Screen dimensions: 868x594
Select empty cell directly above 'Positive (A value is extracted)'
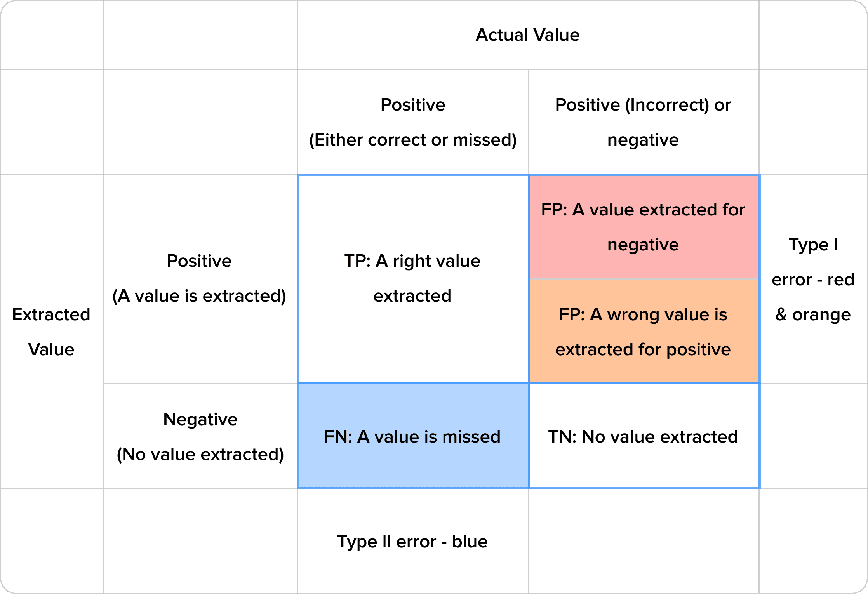[200, 122]
